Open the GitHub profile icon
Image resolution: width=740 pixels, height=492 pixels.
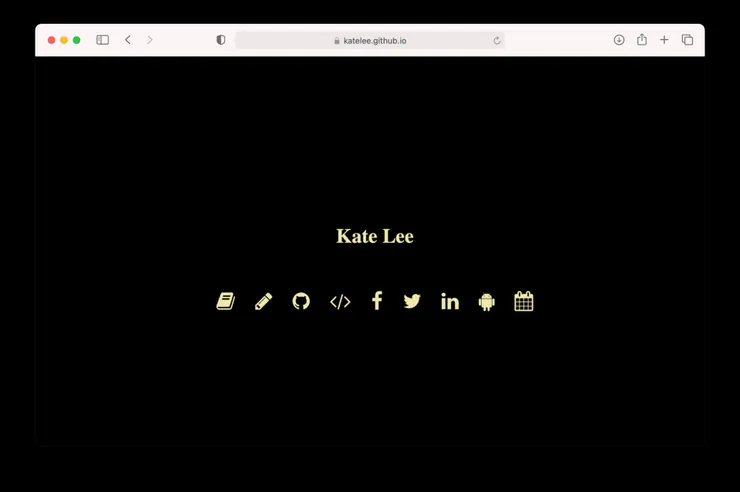301,301
